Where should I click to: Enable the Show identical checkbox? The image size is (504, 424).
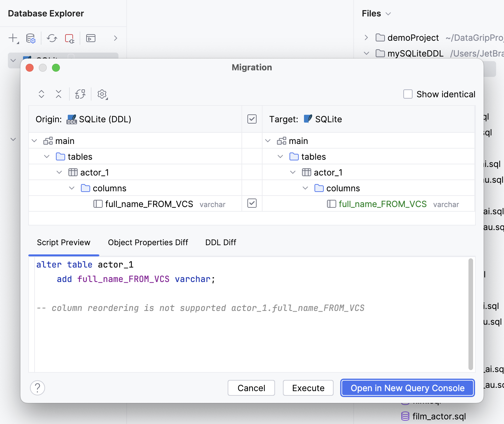coord(408,94)
